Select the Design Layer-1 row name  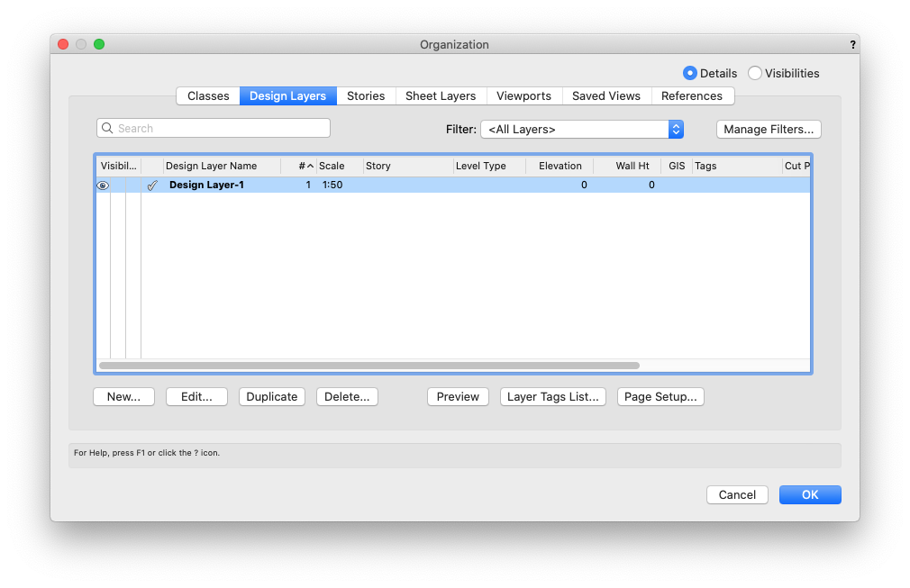point(206,185)
